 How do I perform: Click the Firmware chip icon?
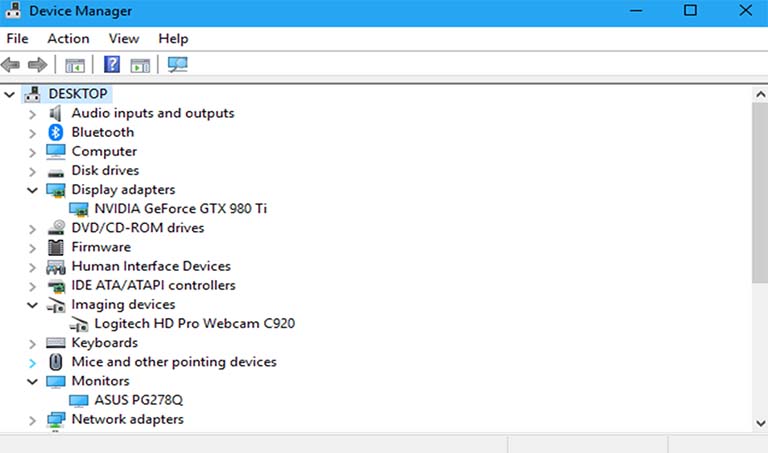pos(55,247)
